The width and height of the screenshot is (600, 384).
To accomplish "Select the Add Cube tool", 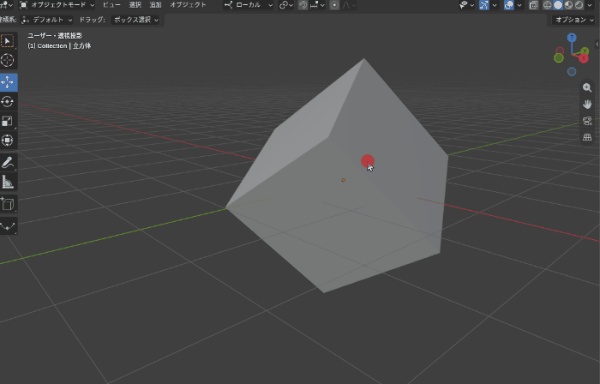I will [7, 204].
